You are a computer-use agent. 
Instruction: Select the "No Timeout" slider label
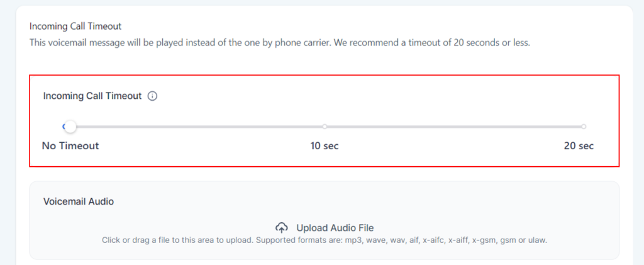coord(70,146)
